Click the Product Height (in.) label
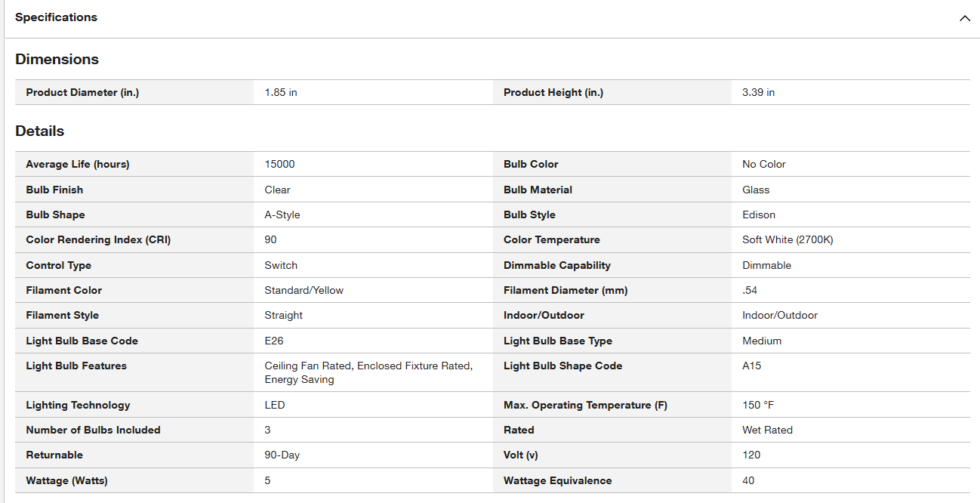 553,92
